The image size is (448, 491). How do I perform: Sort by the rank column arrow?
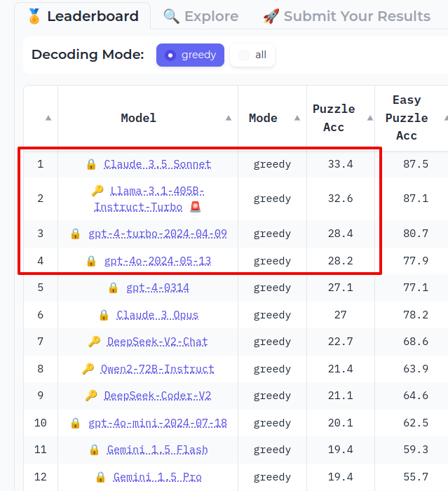(48, 118)
